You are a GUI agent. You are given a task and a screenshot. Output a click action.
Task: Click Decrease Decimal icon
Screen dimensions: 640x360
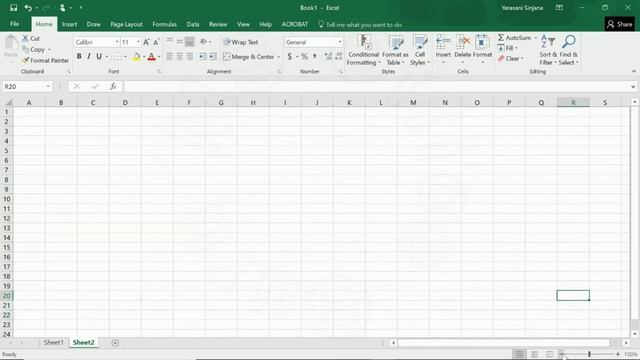(x=338, y=57)
